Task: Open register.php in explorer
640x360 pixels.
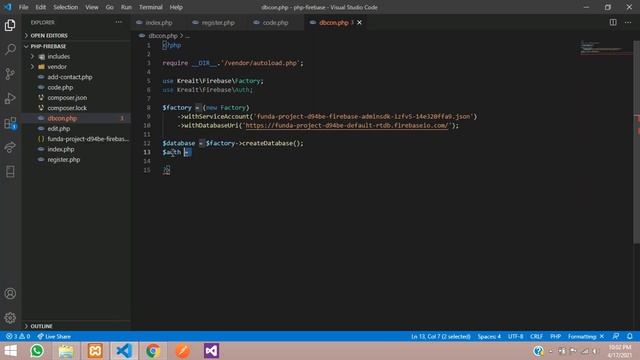Action: (77, 160)
